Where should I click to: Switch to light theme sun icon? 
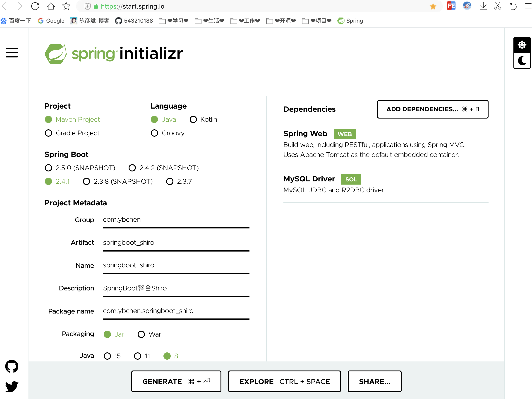522,45
